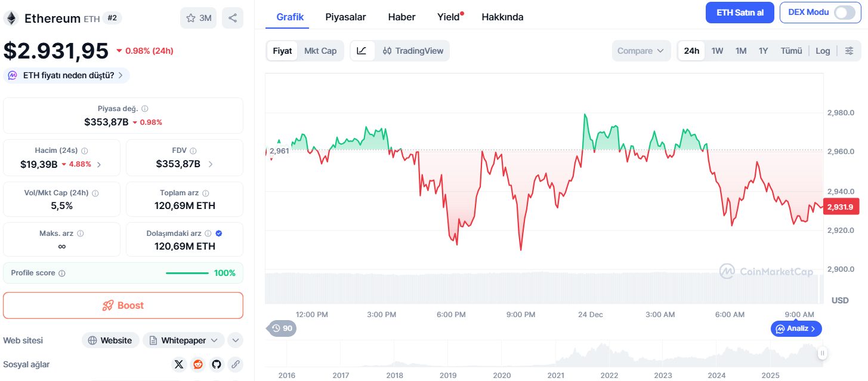Click the Profile score progress bar

(x=187, y=273)
